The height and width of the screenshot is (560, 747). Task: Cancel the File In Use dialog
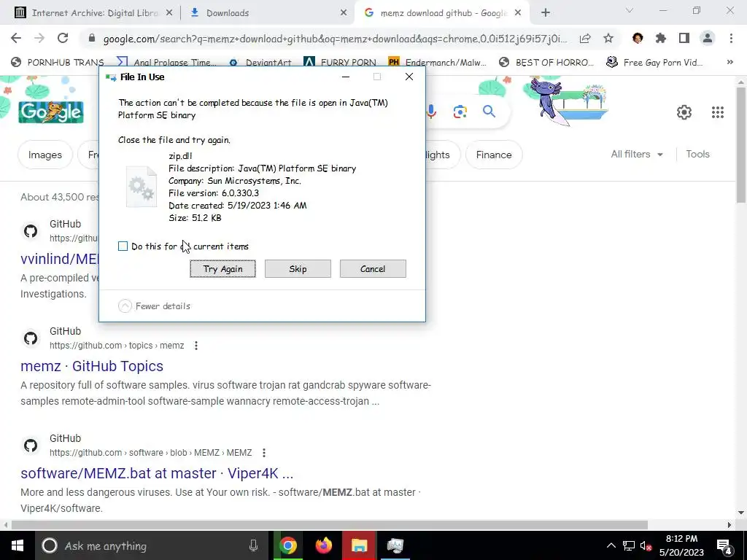(373, 268)
